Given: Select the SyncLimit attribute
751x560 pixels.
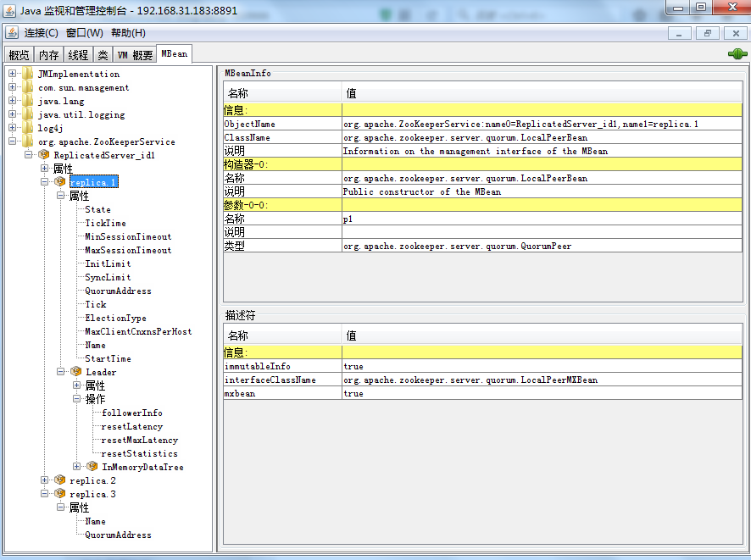Looking at the screenshot, I should pos(108,277).
